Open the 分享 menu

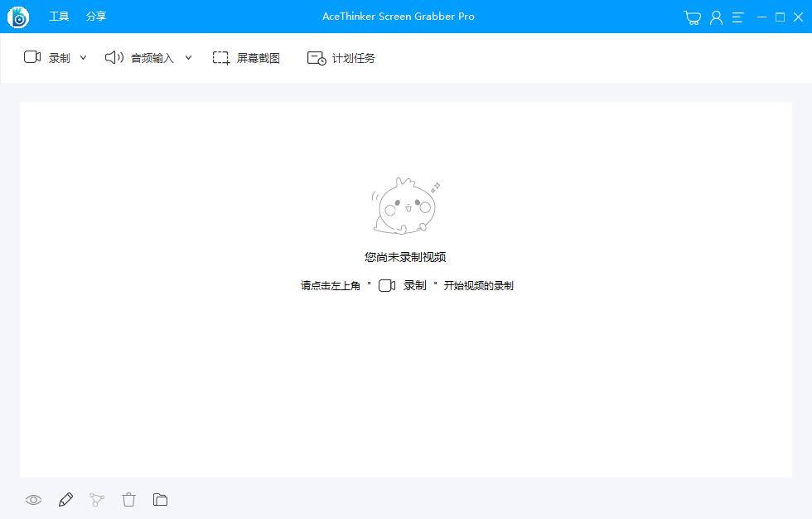tap(95, 17)
